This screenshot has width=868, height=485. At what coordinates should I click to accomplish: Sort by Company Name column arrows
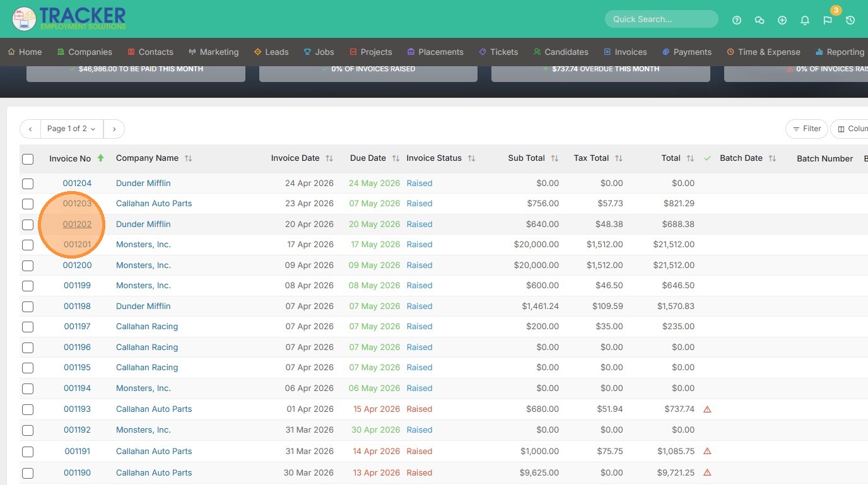(x=188, y=158)
